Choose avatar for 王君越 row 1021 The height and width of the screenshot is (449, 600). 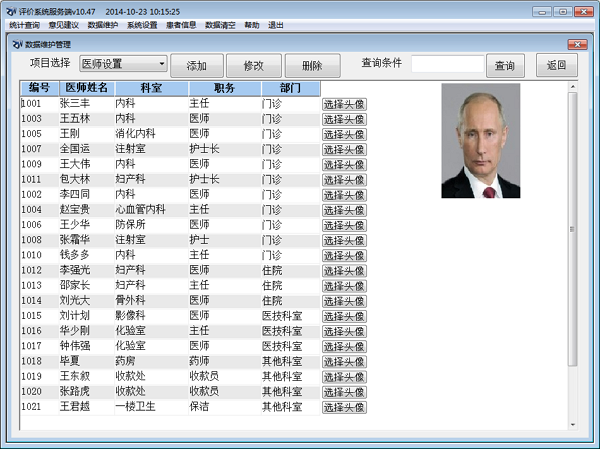[344, 407]
